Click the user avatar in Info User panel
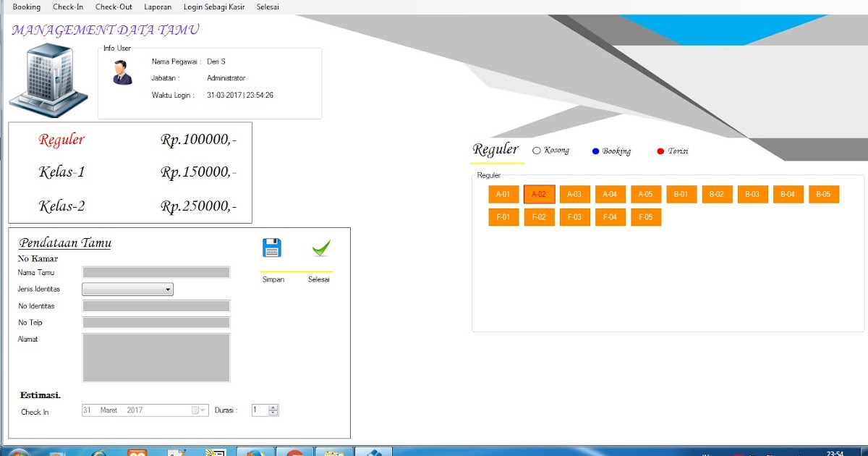868x456 pixels. 122,72
